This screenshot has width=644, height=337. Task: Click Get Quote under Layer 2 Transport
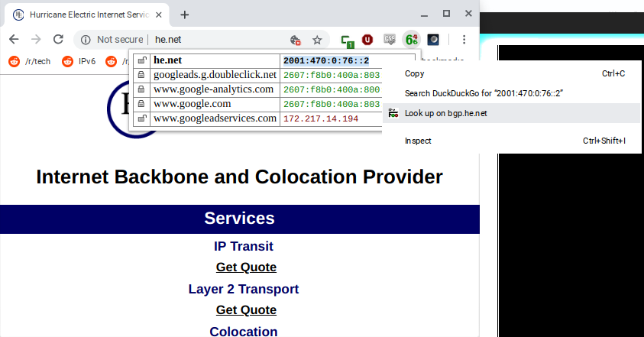click(x=246, y=310)
